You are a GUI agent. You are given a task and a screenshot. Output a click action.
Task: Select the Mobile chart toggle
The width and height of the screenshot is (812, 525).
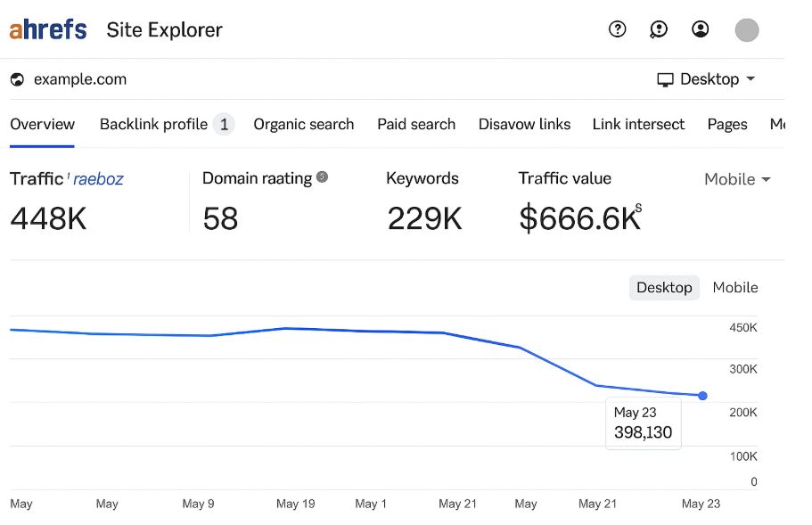734,287
